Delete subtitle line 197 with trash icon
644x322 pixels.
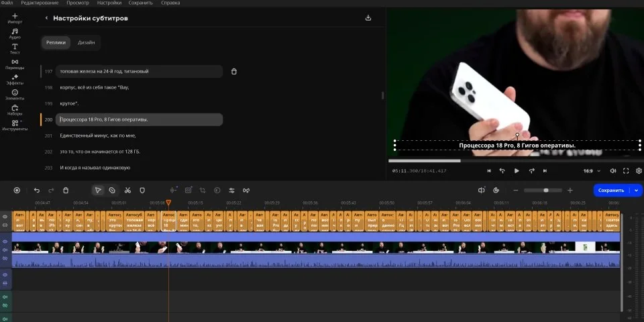233,71
